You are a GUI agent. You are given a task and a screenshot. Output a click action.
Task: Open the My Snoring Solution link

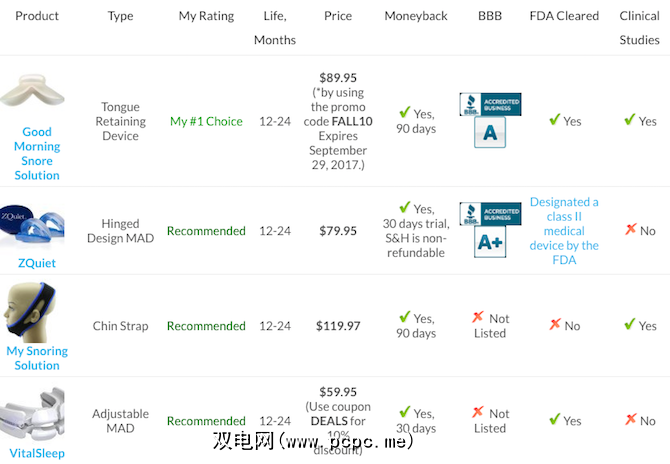[x=37, y=358]
